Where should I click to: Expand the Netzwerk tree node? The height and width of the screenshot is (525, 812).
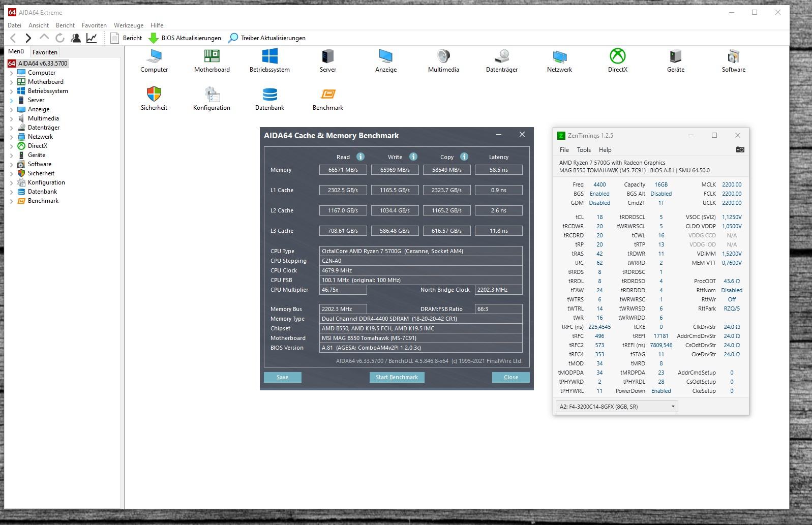12,137
